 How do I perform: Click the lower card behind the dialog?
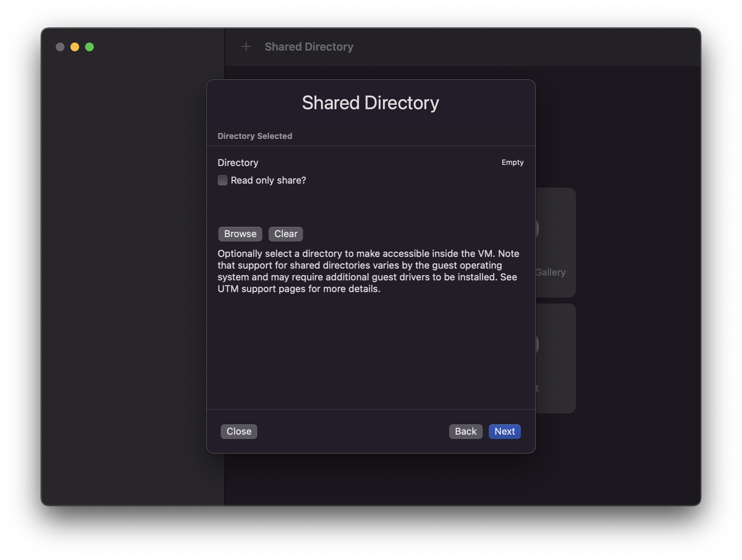click(x=555, y=358)
